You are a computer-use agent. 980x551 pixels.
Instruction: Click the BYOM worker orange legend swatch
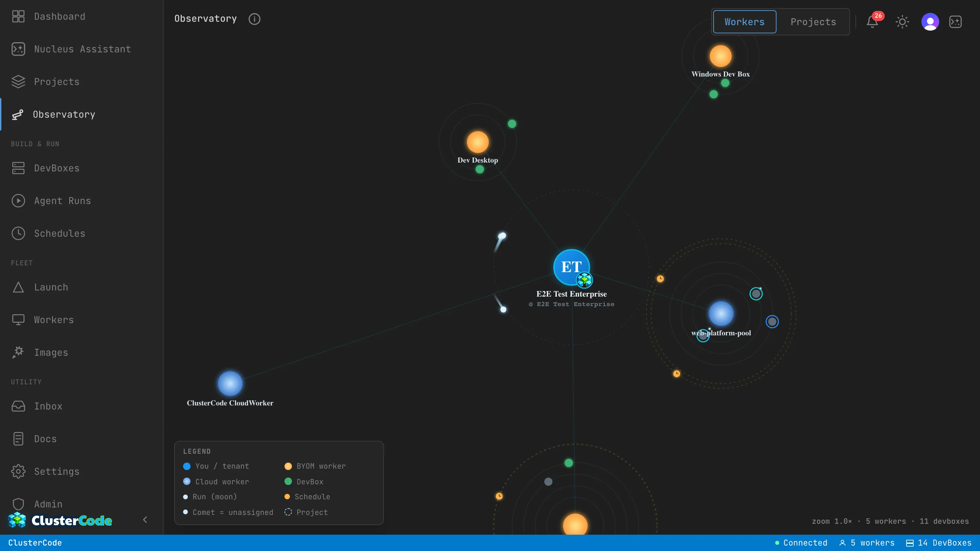click(x=288, y=466)
